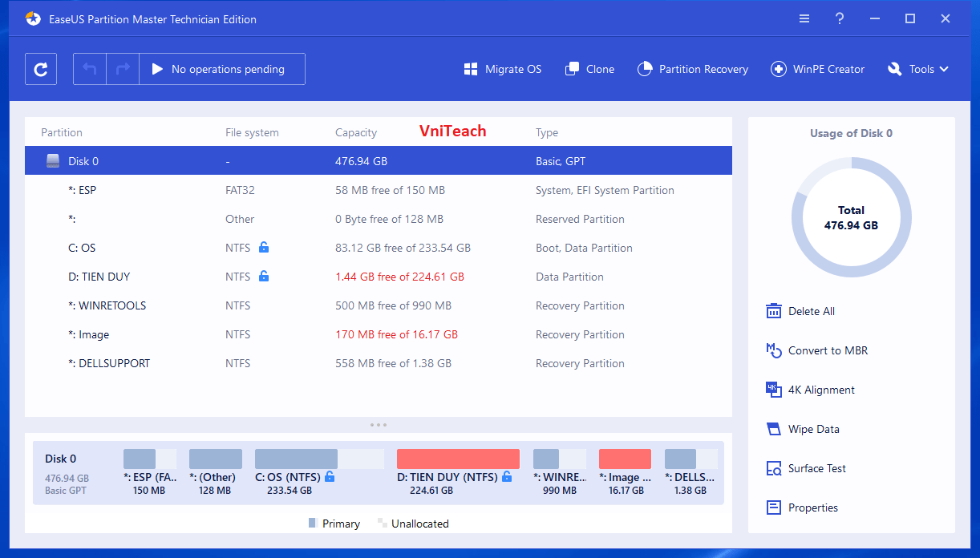Open the Clone option

[589, 69]
